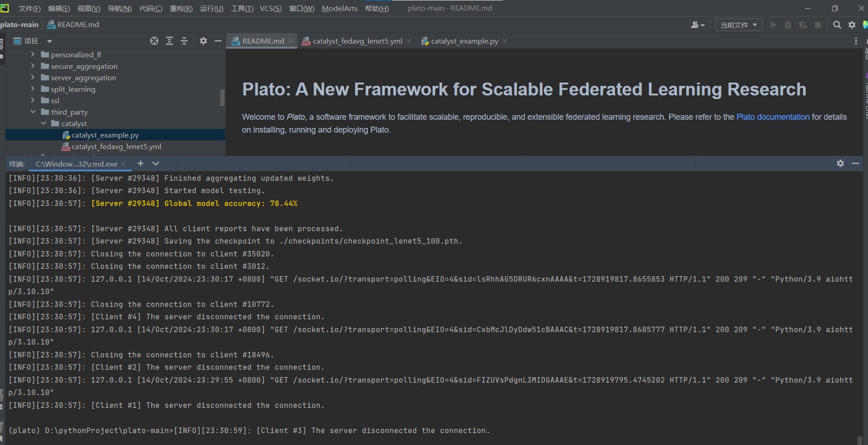868x445 pixels.
Task: Open the Plato documentation link
Action: point(772,117)
